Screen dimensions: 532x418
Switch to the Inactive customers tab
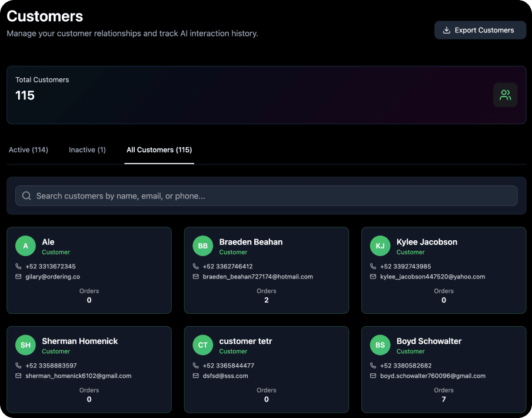87,150
